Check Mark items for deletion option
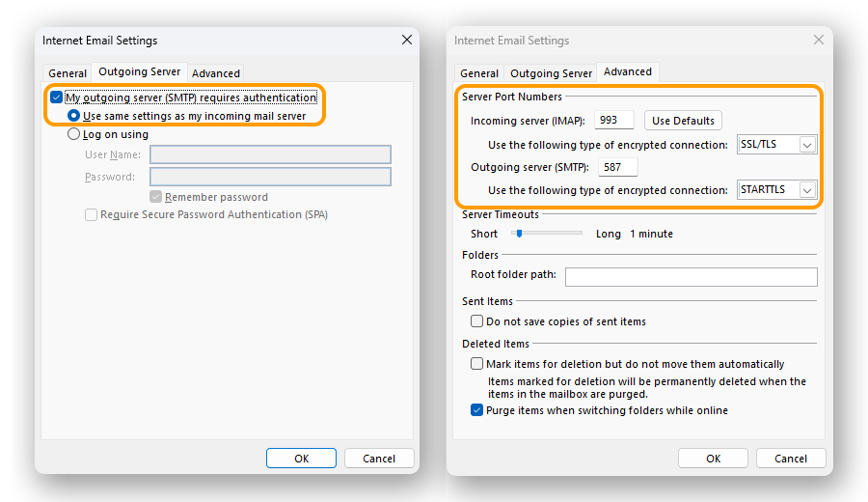The height and width of the screenshot is (502, 868). click(x=476, y=364)
